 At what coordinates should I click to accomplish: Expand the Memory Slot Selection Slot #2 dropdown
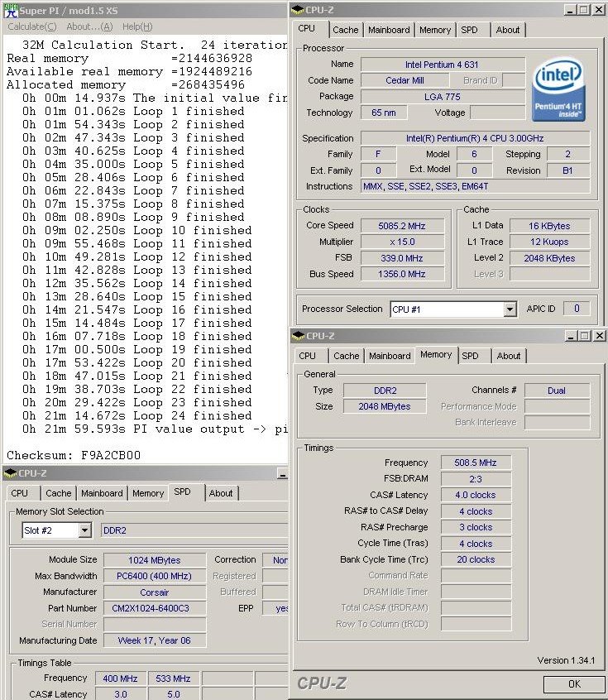84,530
